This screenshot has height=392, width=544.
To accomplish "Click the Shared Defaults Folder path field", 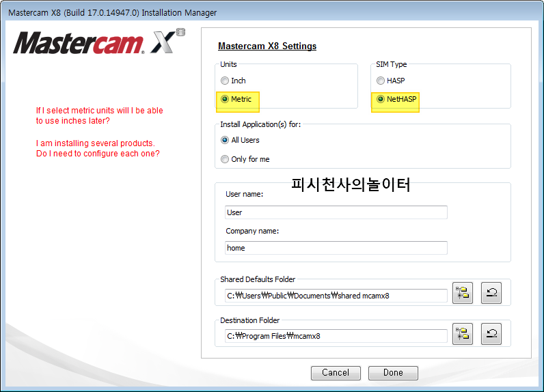I will pos(336,296).
